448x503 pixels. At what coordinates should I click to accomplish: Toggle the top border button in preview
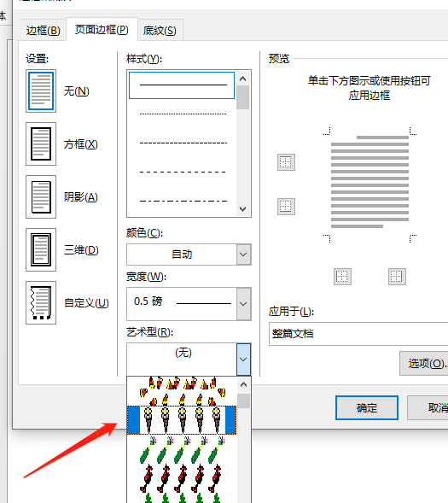pyautogui.click(x=286, y=162)
